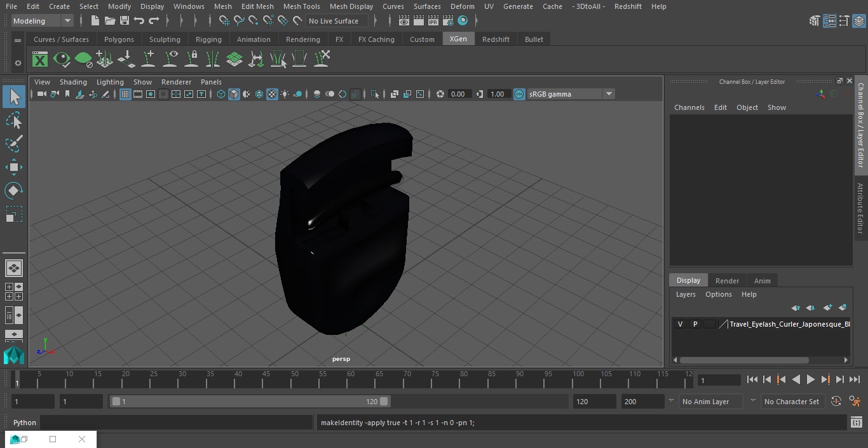Image resolution: width=868 pixels, height=448 pixels.
Task: Click the current frame input field
Action: (719, 380)
